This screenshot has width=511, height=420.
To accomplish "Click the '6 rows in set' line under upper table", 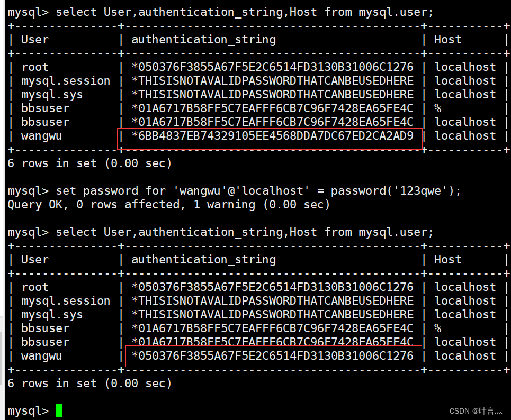I will click(90, 163).
